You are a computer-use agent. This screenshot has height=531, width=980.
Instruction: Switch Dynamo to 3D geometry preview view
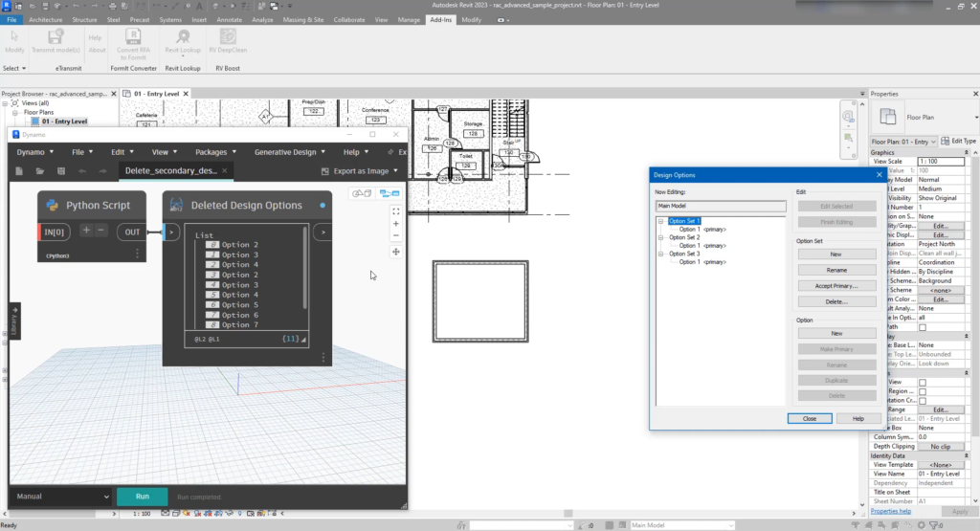tap(361, 193)
